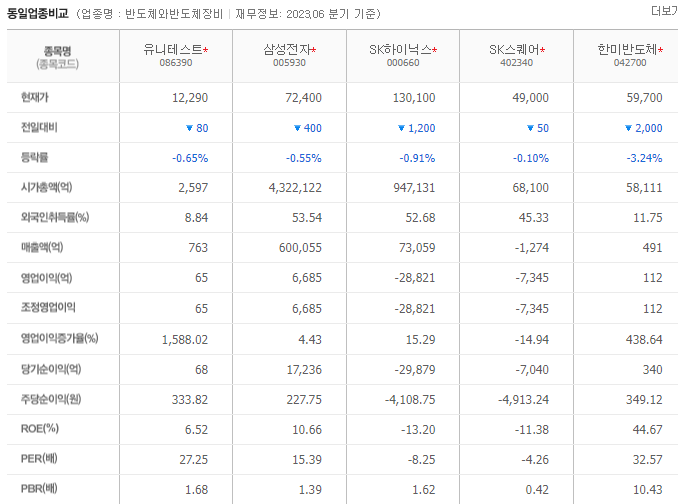Click net income value -29,879
This screenshot has height=504, width=678.
(x=414, y=370)
